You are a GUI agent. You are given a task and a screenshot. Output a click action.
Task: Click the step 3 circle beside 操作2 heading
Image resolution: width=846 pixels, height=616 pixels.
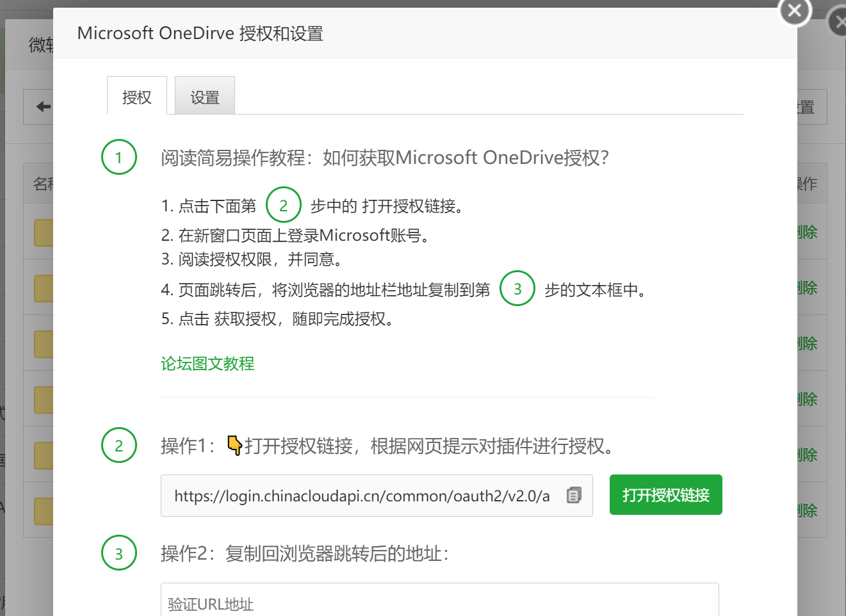coord(119,553)
